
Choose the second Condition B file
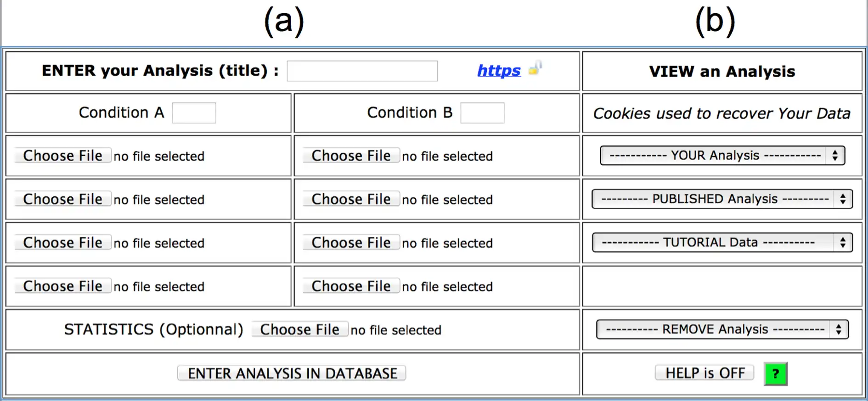(351, 199)
